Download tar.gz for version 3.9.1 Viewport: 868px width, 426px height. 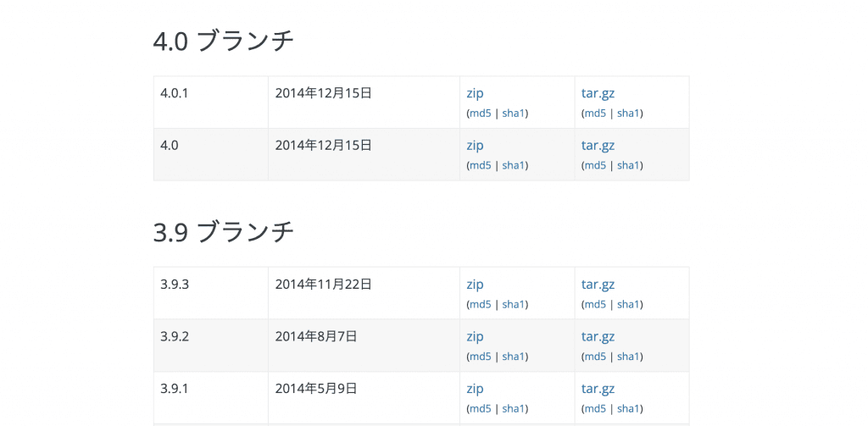tap(598, 389)
